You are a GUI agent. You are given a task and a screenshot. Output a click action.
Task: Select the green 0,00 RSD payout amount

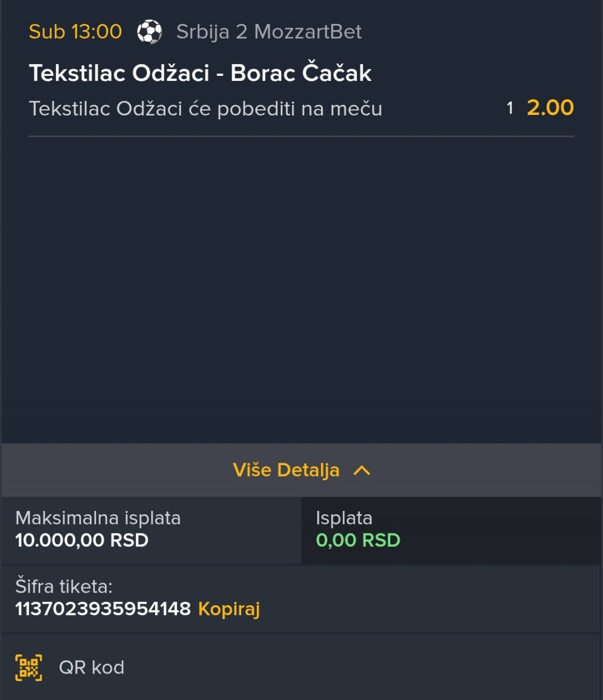tap(358, 540)
